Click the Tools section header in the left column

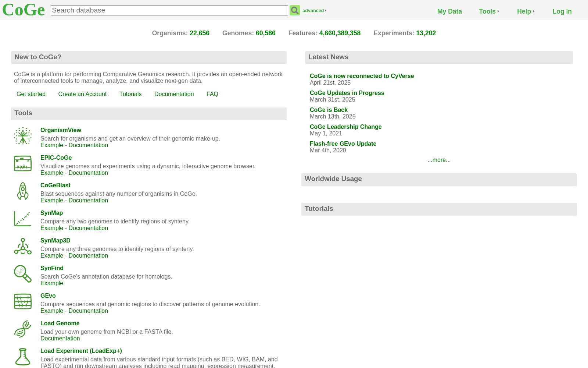click(149, 114)
